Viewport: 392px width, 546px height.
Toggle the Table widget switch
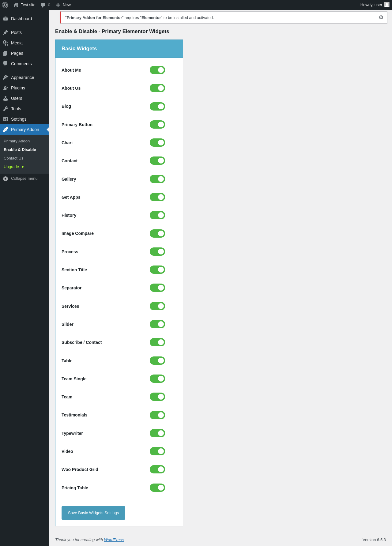point(157,361)
